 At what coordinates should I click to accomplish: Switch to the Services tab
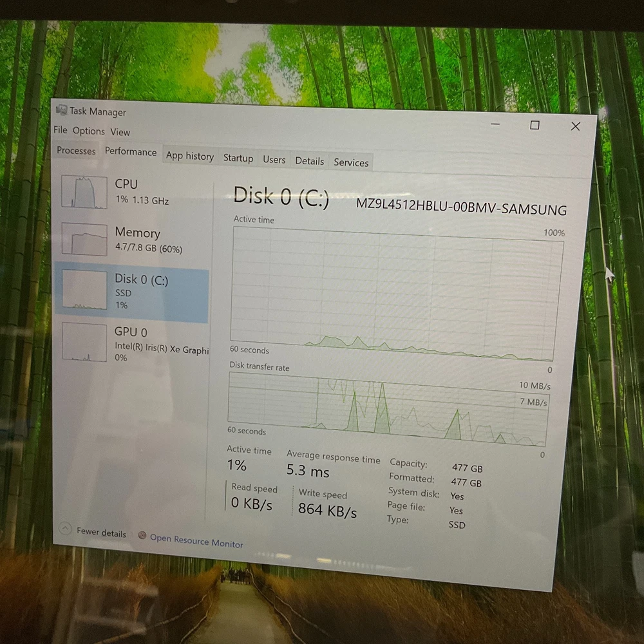click(351, 163)
